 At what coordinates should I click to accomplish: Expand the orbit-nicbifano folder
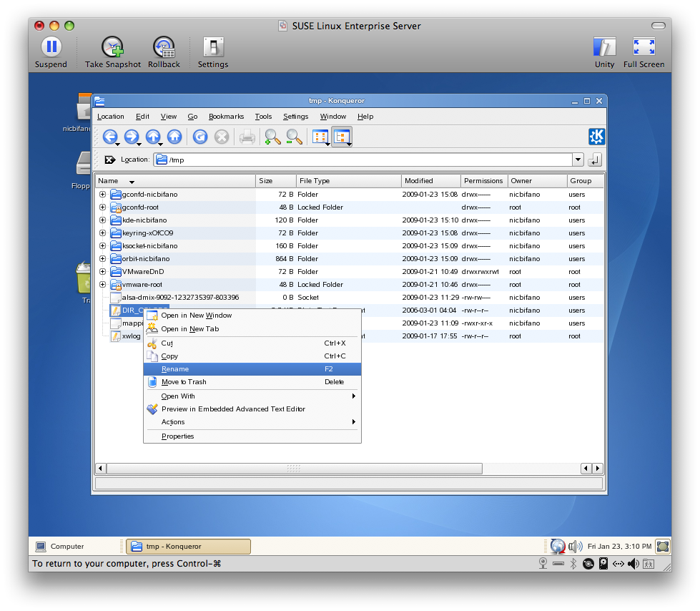[x=103, y=258]
